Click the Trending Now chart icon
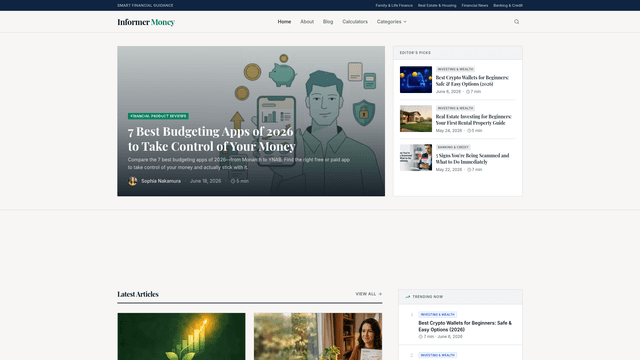This screenshot has height=360, width=640. (x=407, y=297)
